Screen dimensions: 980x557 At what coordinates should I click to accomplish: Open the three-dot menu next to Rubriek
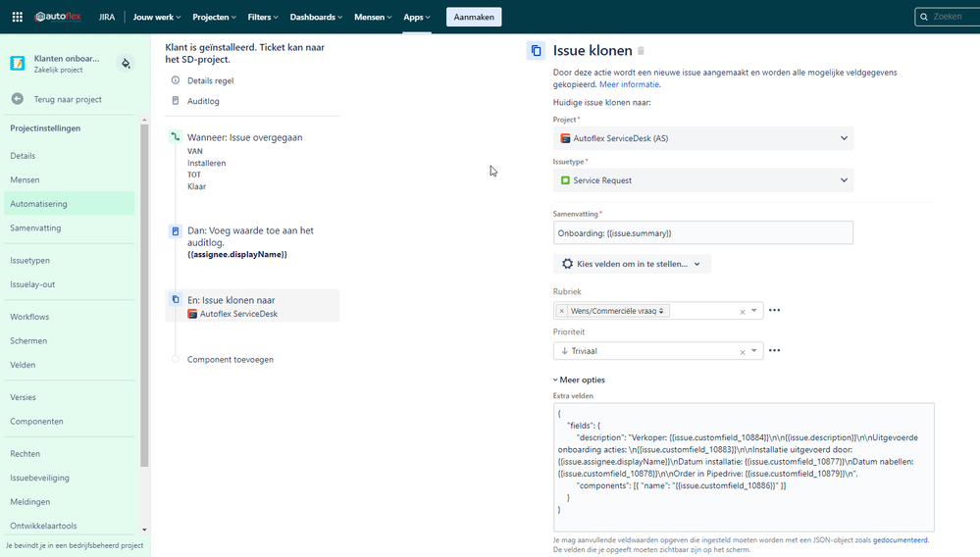(x=774, y=310)
